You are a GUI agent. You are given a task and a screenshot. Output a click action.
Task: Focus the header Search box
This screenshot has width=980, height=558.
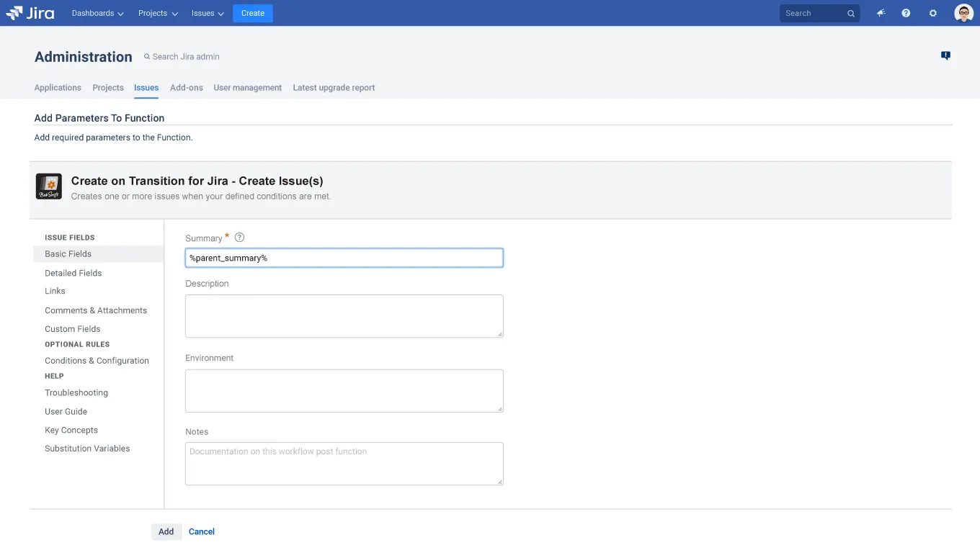[820, 13]
